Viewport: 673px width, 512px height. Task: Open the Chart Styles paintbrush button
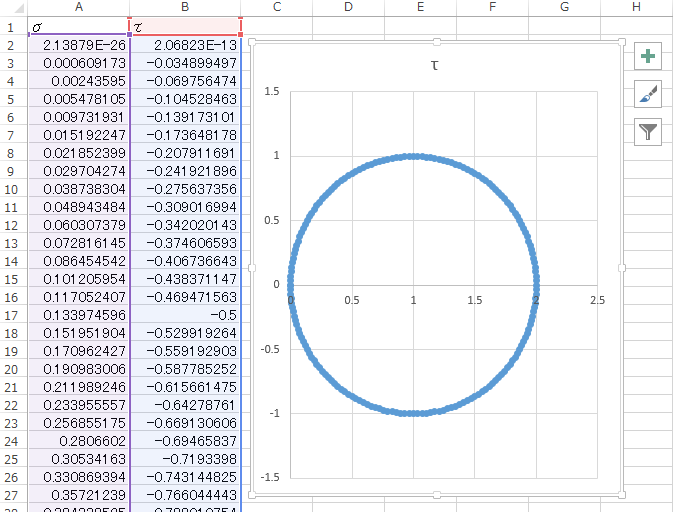click(x=648, y=94)
